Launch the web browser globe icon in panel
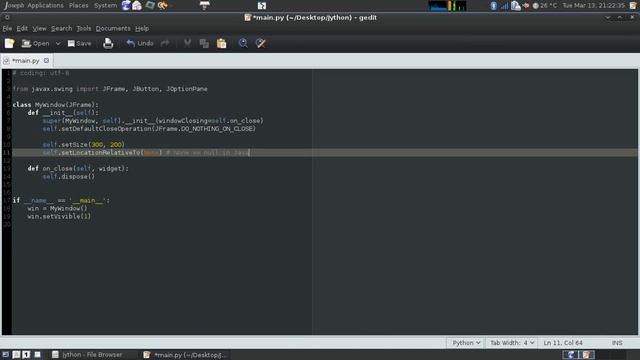640x360 pixels. (126, 5)
